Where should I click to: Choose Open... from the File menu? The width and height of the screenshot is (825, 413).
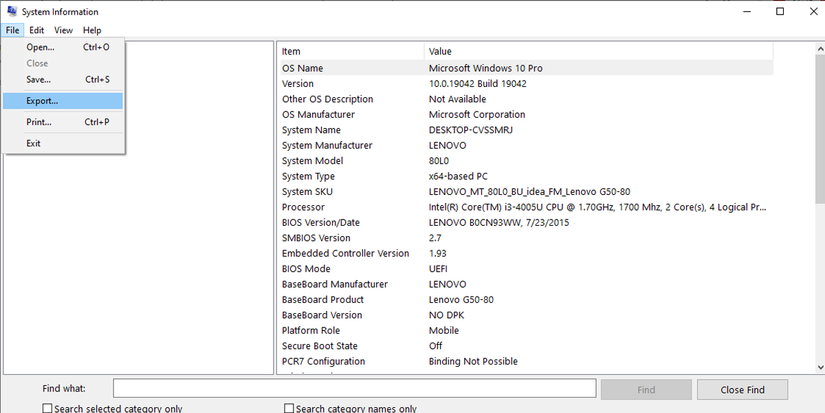(63, 47)
